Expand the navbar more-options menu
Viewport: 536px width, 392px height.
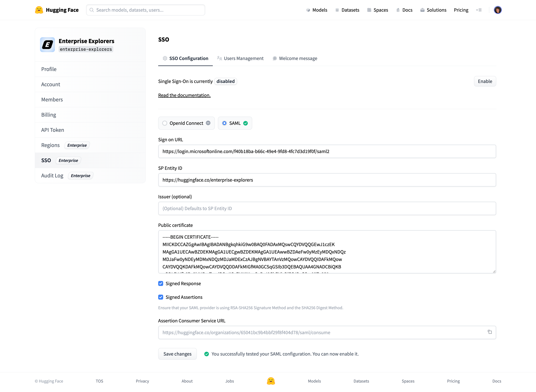pos(479,10)
